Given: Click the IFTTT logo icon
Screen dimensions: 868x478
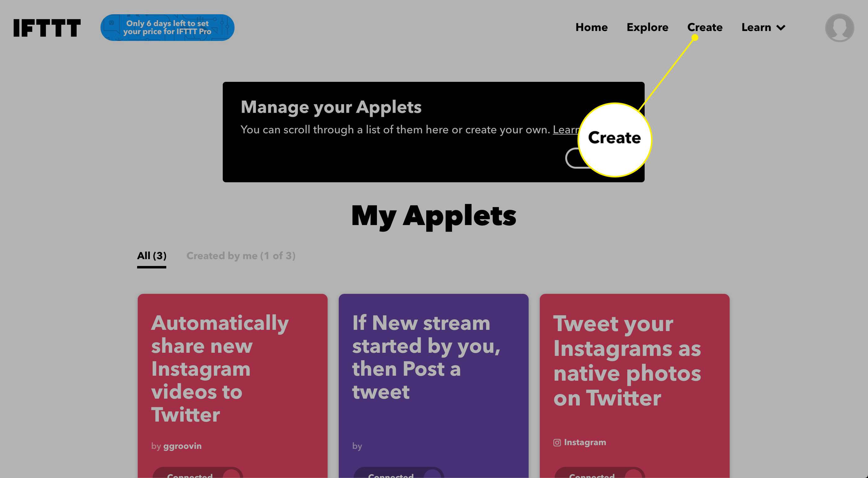Looking at the screenshot, I should [47, 28].
